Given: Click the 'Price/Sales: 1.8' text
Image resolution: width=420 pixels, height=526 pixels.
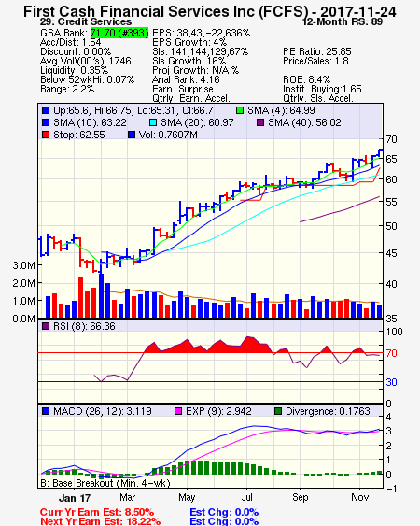Looking at the screenshot, I should pos(315,61).
